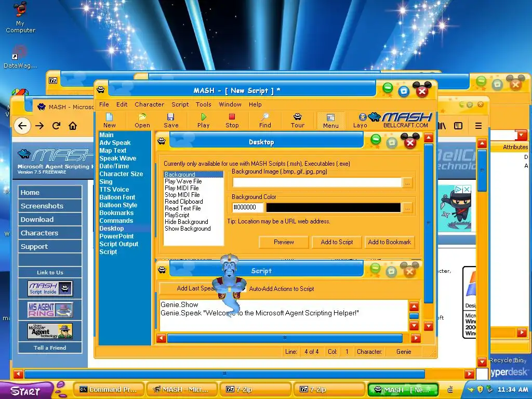This screenshot has height=399, width=532.
Task: Select Balloon Font in the side panel
Action: 117,197
